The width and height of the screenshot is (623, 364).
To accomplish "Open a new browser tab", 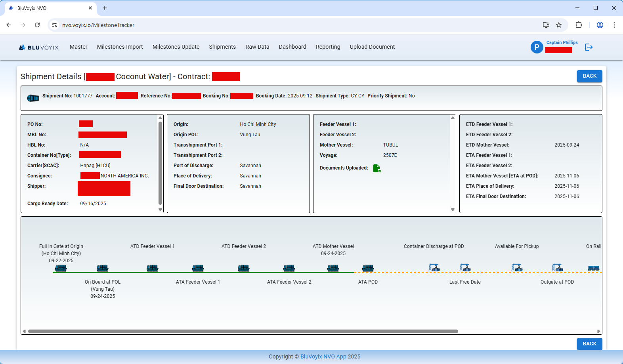I will pyautogui.click(x=105, y=8).
